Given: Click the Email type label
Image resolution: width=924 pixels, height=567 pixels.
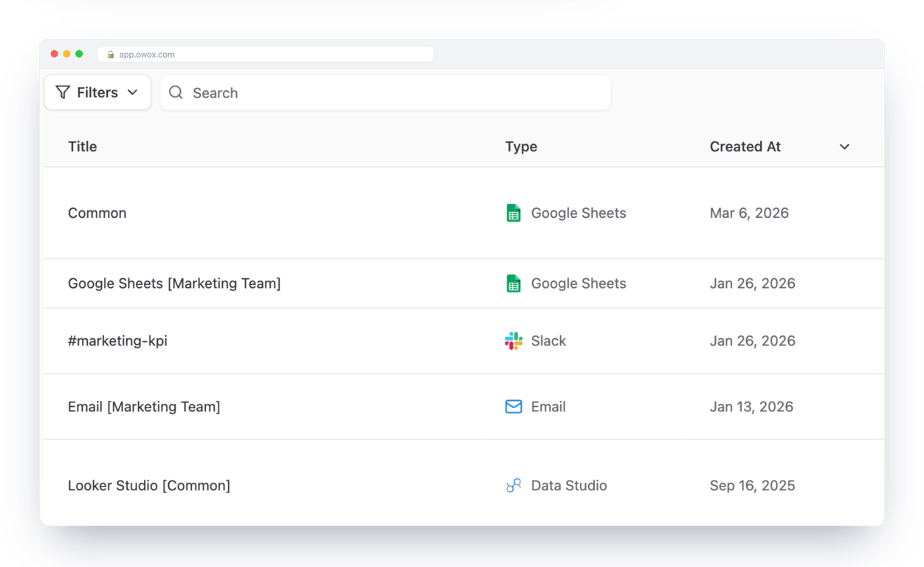Looking at the screenshot, I should (548, 407).
